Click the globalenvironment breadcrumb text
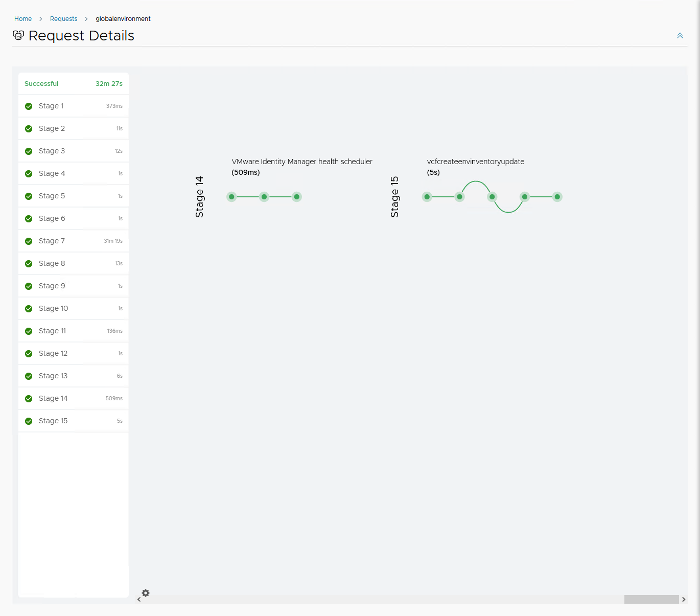Viewport: 700px width, 616px height. pos(123,19)
